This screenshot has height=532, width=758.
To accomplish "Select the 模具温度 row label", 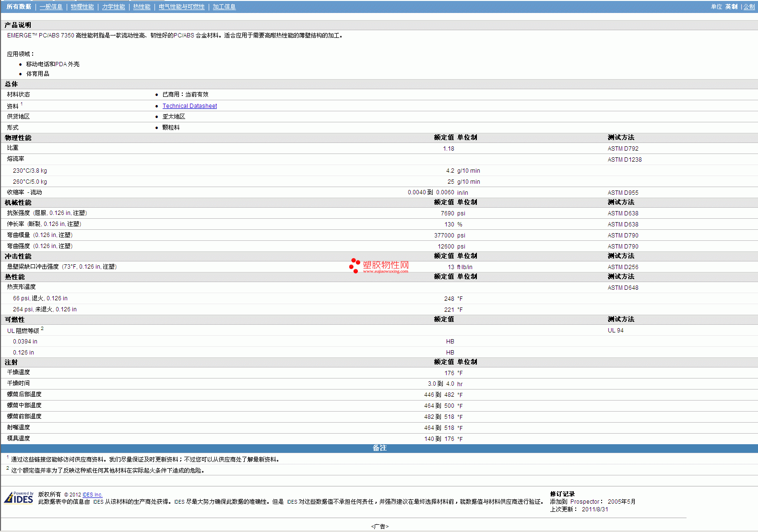I will [18, 438].
